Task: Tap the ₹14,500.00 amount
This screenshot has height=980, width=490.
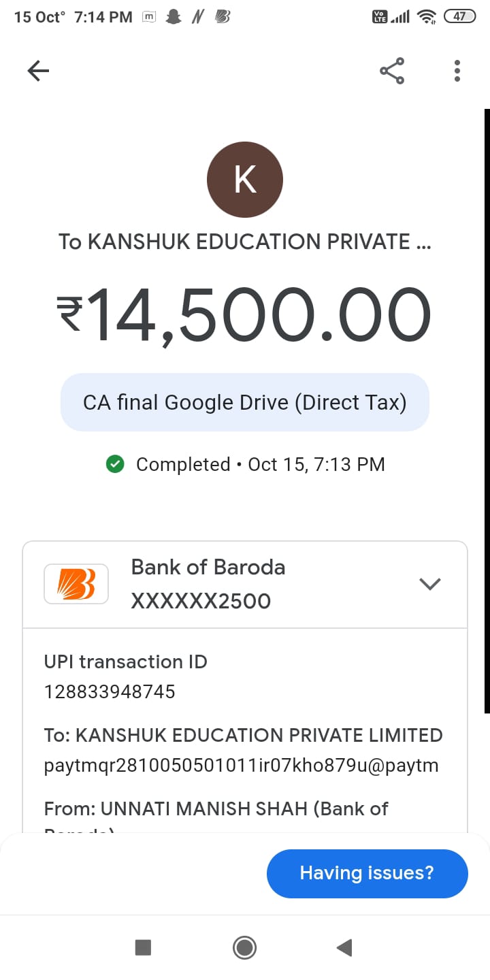Action: [245, 316]
